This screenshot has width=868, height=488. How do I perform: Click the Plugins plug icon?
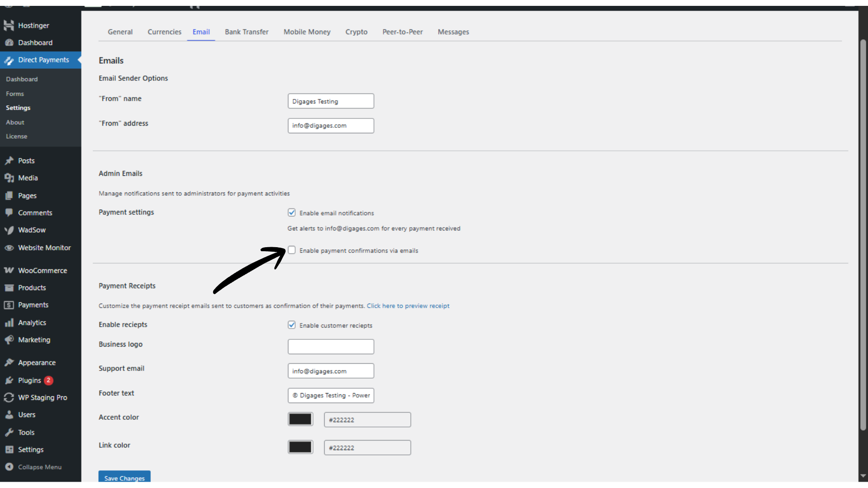click(x=9, y=380)
